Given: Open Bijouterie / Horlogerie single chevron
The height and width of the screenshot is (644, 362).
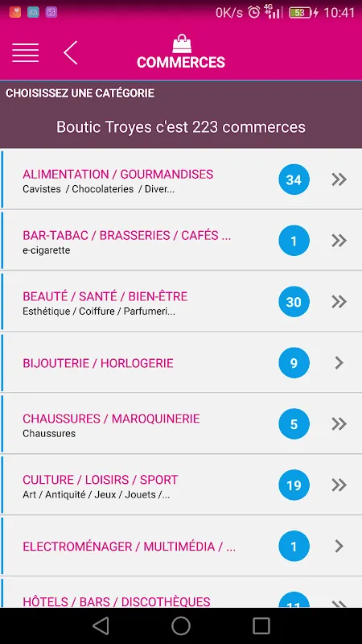Looking at the screenshot, I should pyautogui.click(x=339, y=363).
